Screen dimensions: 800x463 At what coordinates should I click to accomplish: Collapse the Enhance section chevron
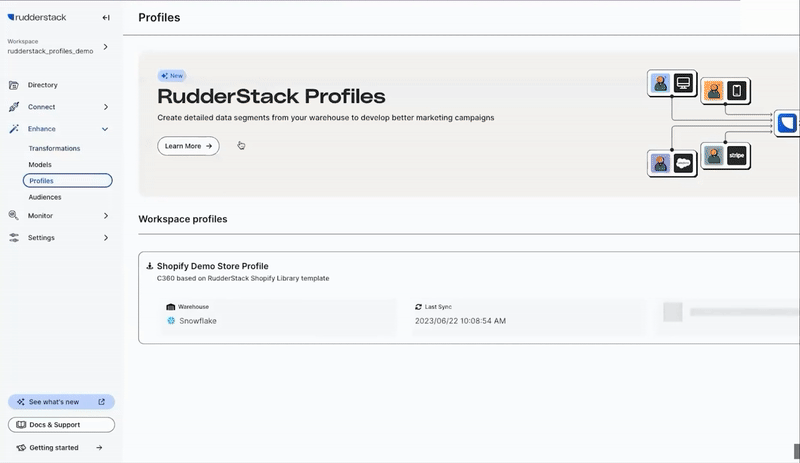coord(105,129)
